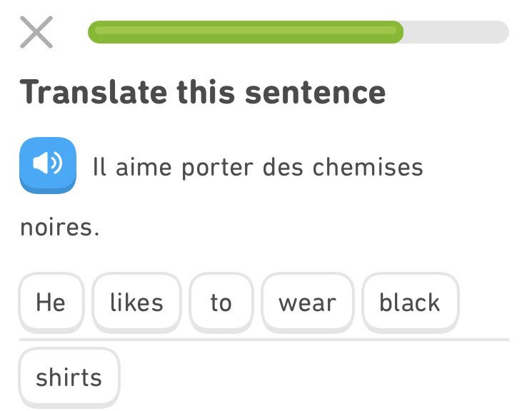
Task: Click the "Translate this sentence" heading
Action: [x=203, y=92]
